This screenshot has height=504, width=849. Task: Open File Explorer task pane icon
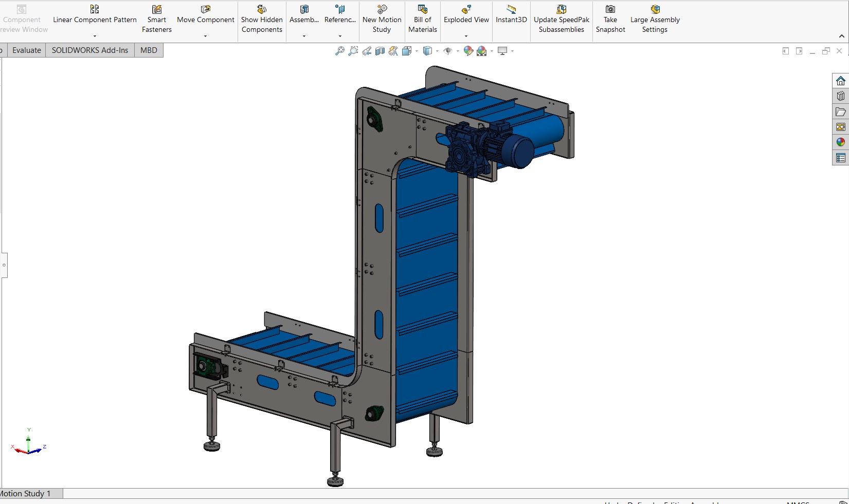[x=840, y=111]
